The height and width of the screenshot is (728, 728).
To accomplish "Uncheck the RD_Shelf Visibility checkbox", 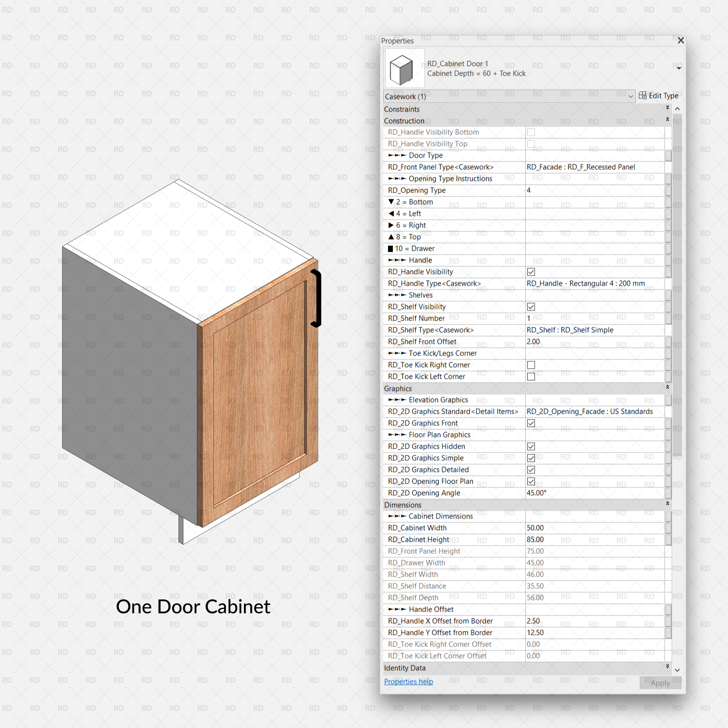I will pyautogui.click(x=531, y=307).
